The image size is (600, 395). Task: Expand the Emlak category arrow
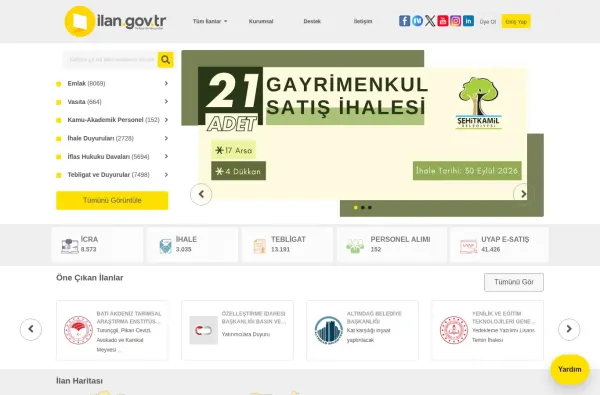coord(166,83)
